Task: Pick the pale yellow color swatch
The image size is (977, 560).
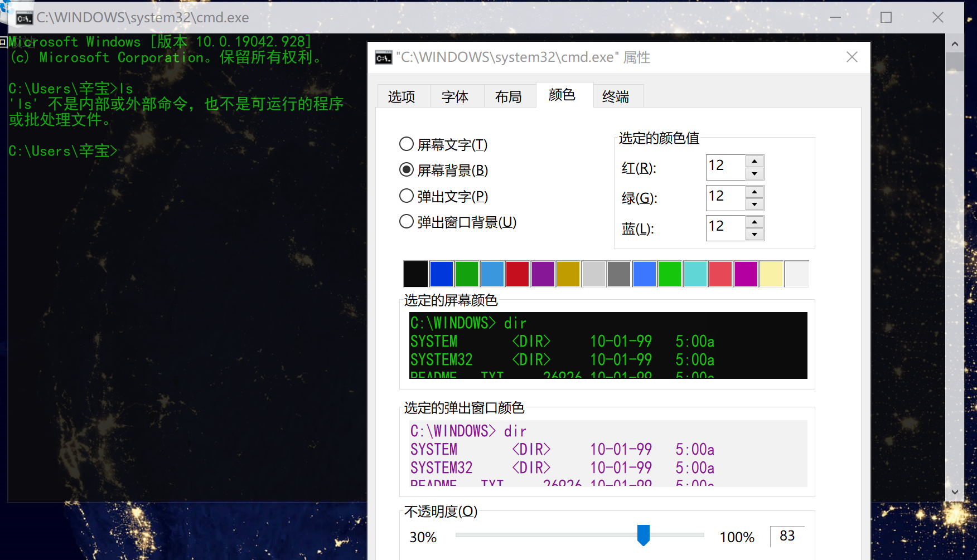Action: [x=772, y=274]
